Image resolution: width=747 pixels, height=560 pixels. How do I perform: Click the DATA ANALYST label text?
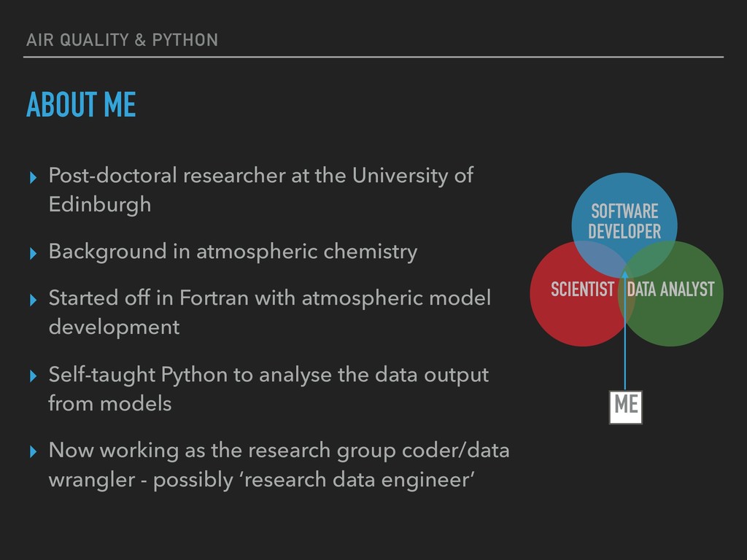(x=671, y=289)
